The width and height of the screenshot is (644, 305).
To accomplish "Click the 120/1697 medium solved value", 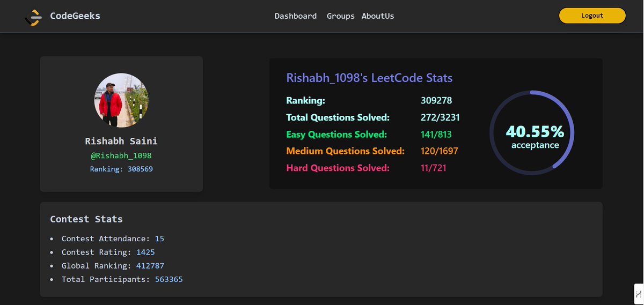I will click(440, 151).
